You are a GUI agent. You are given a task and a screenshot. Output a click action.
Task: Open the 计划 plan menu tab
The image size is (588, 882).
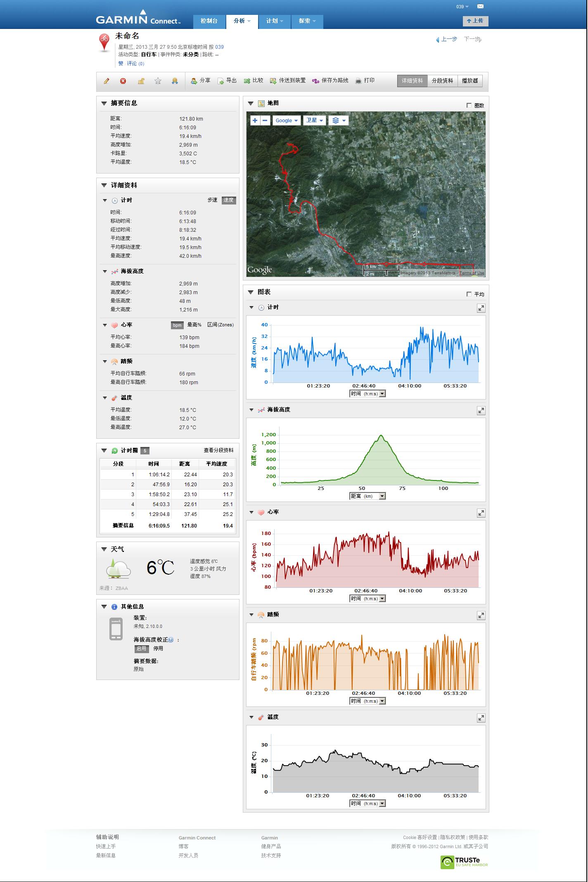click(x=275, y=21)
